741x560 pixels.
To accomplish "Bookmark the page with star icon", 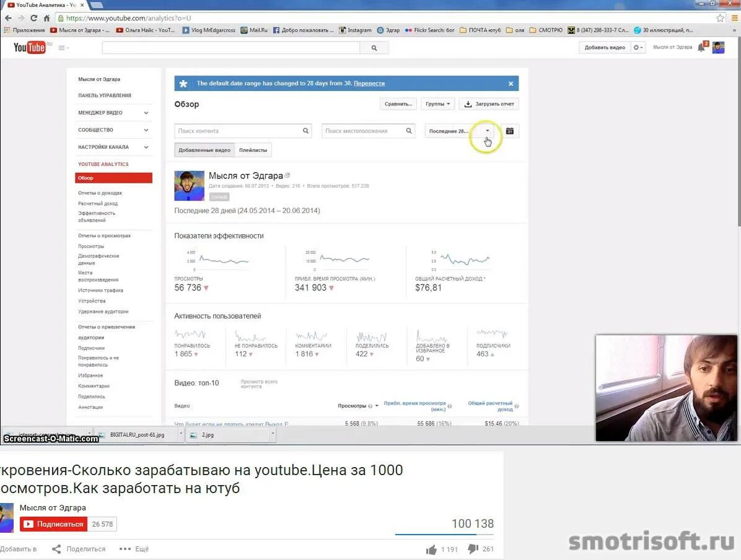I will click(720, 18).
